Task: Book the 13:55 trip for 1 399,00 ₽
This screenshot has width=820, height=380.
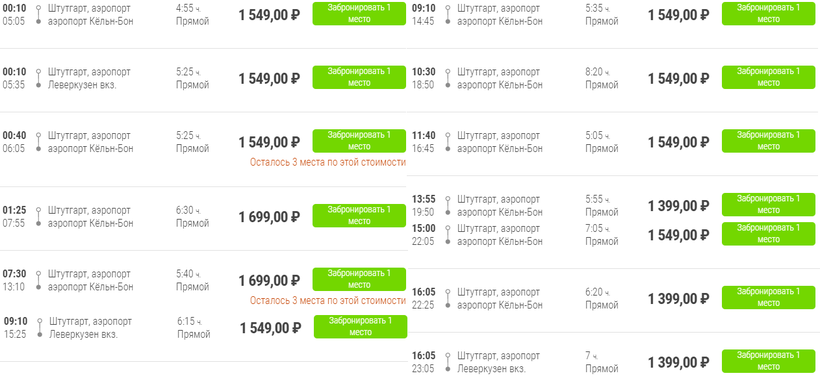Action: tap(768, 204)
